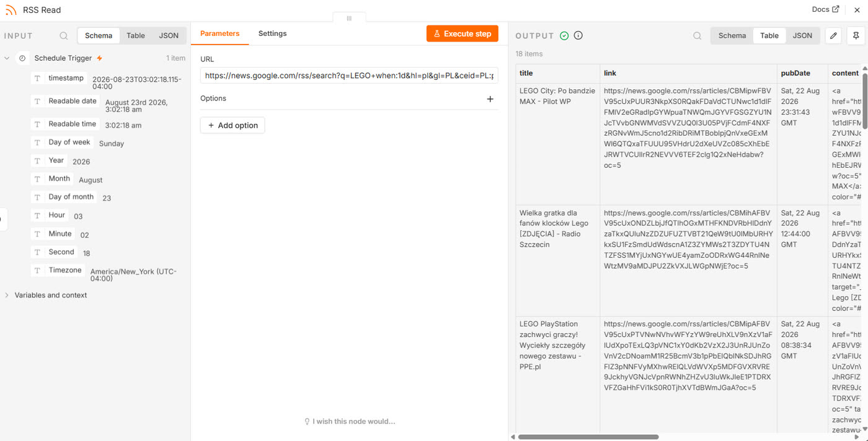Edit output with the pencil icon

pyautogui.click(x=834, y=36)
